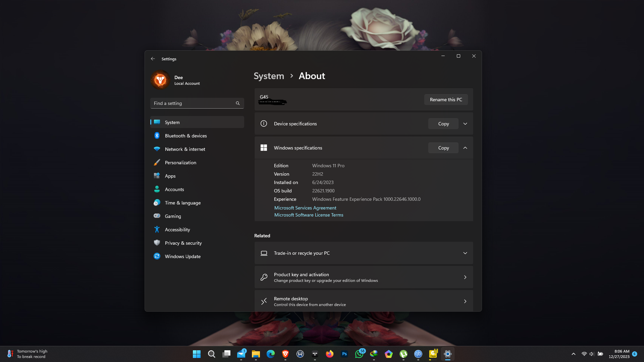
Task: Click the Product key icon
Action: click(x=264, y=277)
